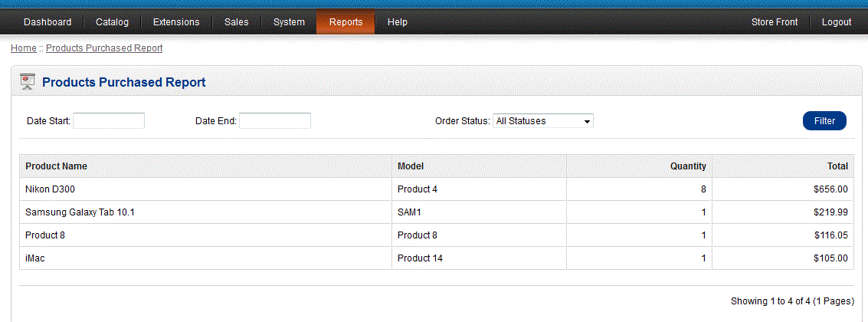Click the report icon beside the page title

click(x=28, y=82)
